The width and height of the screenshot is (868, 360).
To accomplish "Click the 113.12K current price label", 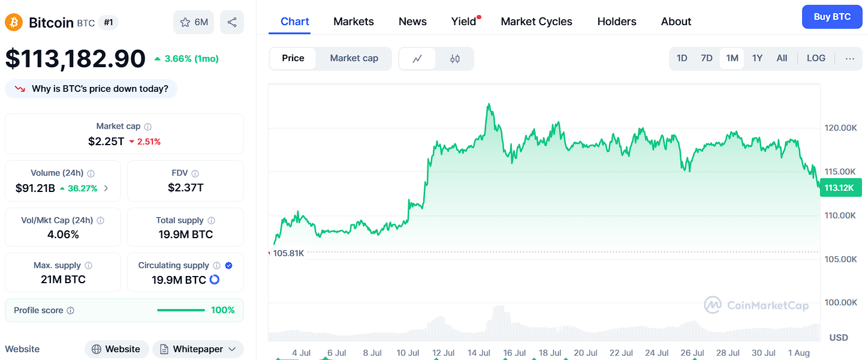I will click(x=840, y=188).
